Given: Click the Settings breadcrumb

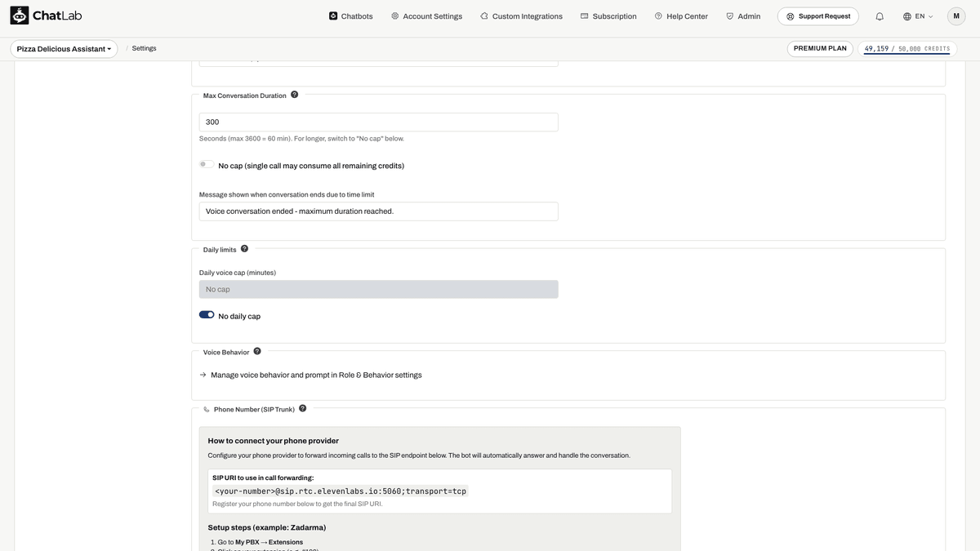Looking at the screenshot, I should [x=144, y=49].
